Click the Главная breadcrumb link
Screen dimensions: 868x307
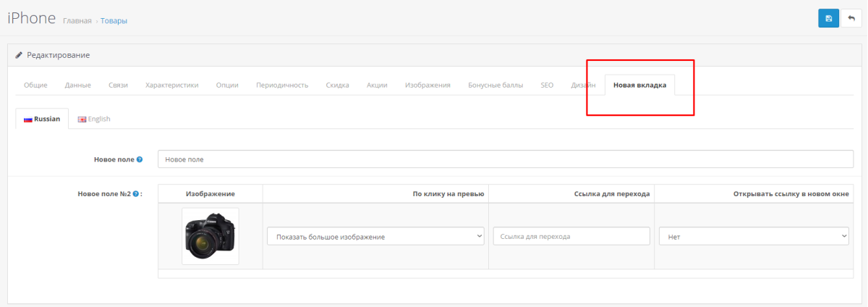[77, 21]
